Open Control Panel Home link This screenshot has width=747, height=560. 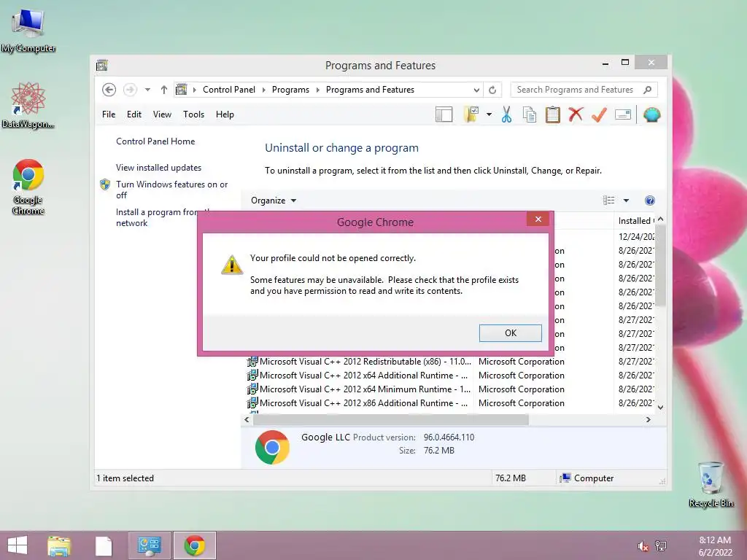coord(155,141)
